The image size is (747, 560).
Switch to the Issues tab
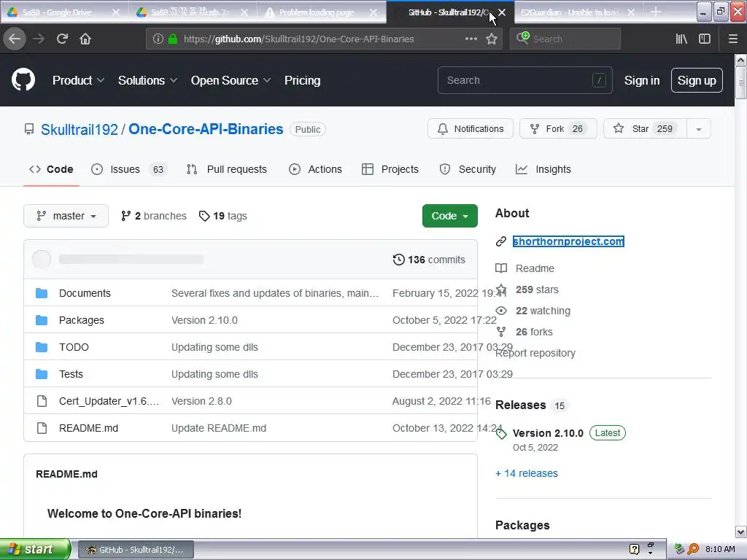tap(129, 169)
